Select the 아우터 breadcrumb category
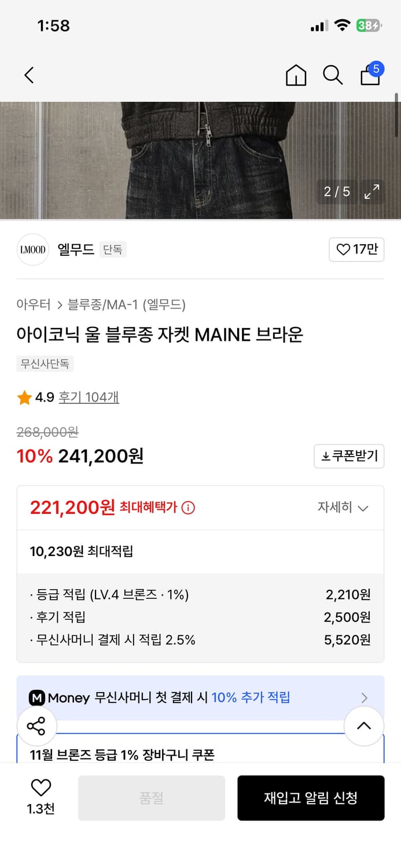This screenshot has height=868, width=401. click(34, 303)
